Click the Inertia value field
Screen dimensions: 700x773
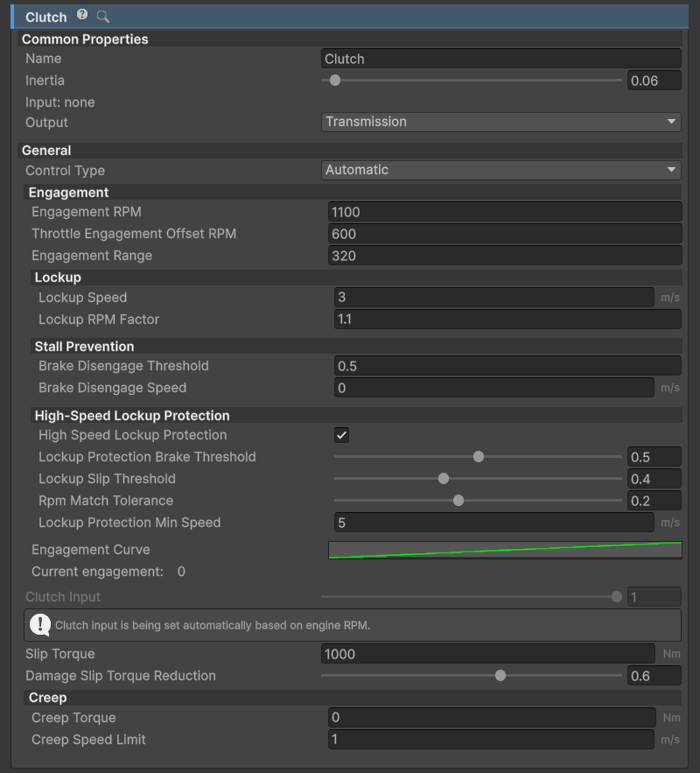654,81
